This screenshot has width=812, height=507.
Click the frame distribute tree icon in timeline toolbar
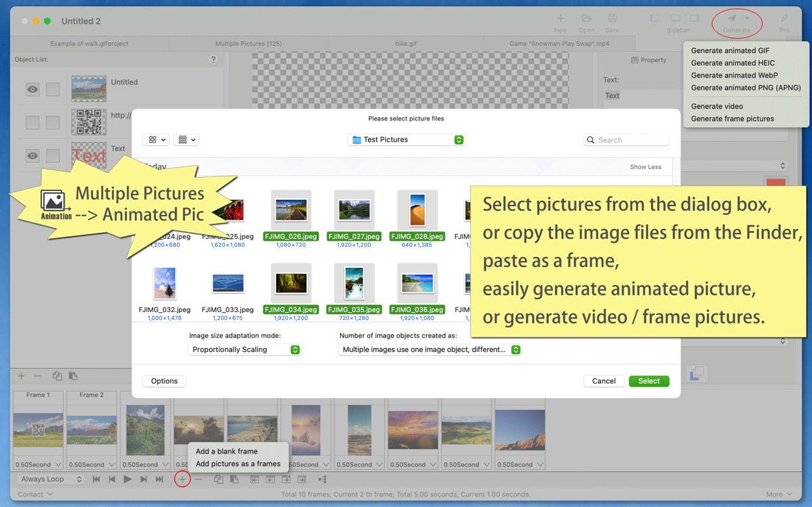(x=322, y=479)
